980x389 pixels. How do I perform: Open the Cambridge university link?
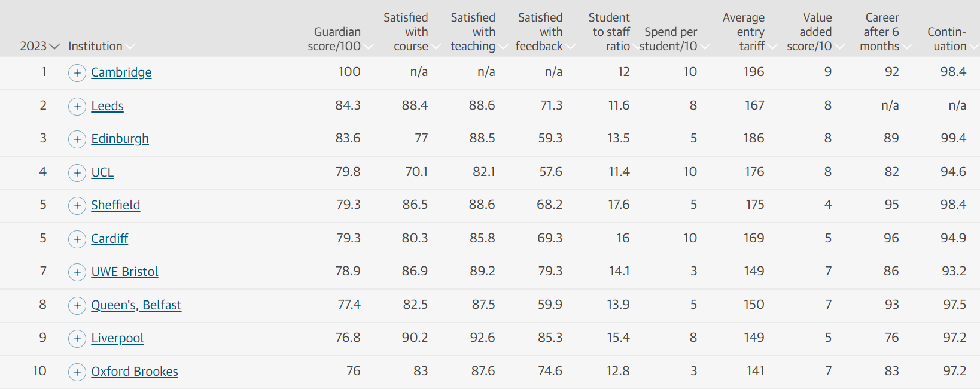coord(121,72)
